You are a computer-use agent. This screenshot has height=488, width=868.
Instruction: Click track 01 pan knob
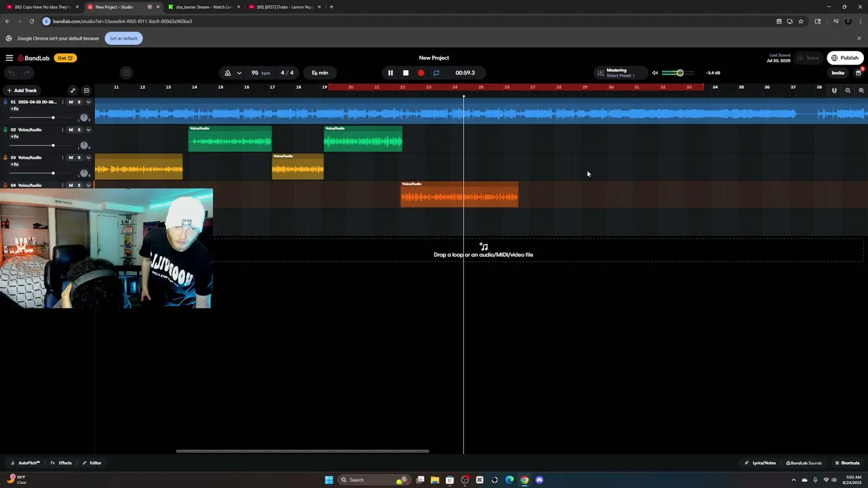[84, 117]
